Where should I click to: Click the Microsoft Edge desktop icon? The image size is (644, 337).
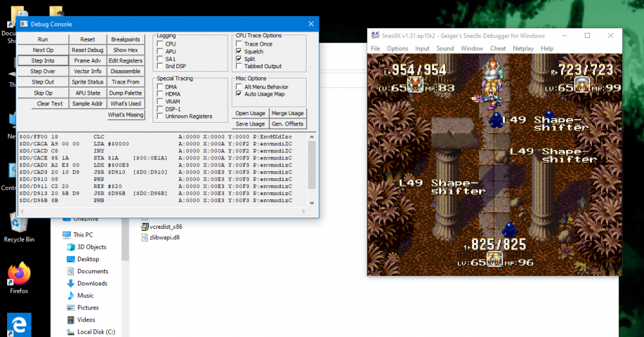tap(19, 325)
